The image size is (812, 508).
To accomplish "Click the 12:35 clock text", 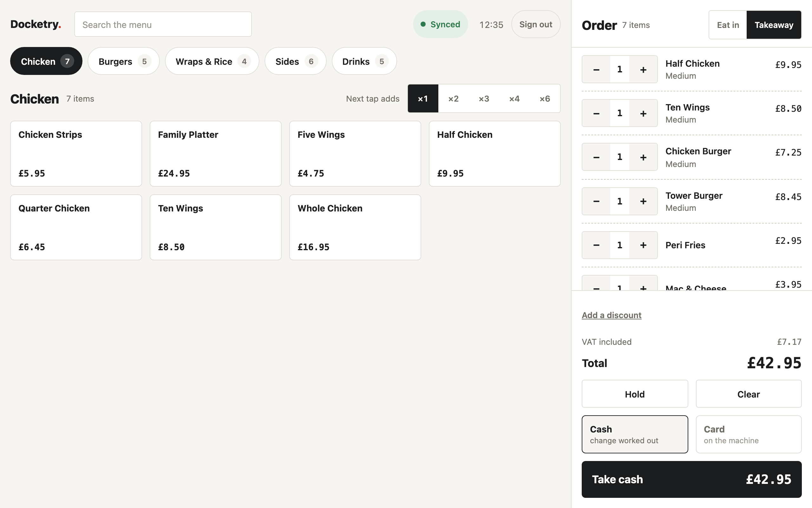I will coord(491,25).
